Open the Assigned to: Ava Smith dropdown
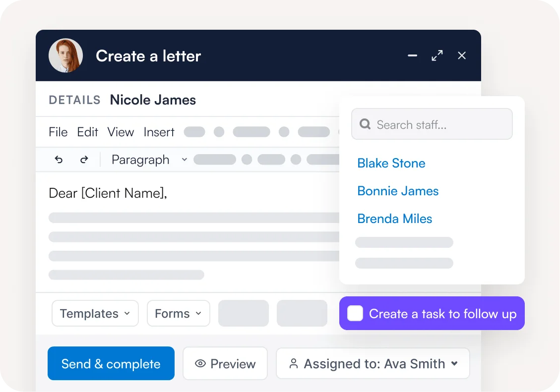Viewport: 560px width, 392px height. (x=373, y=363)
